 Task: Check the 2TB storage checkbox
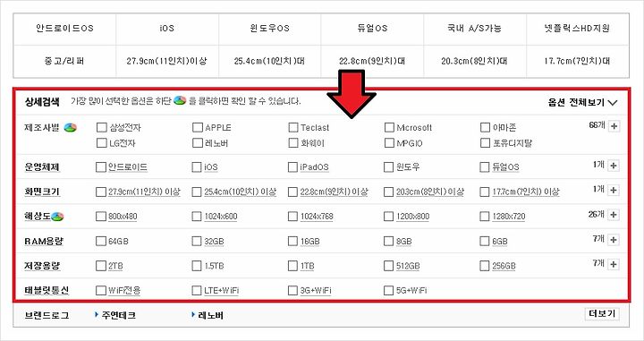[x=100, y=266]
